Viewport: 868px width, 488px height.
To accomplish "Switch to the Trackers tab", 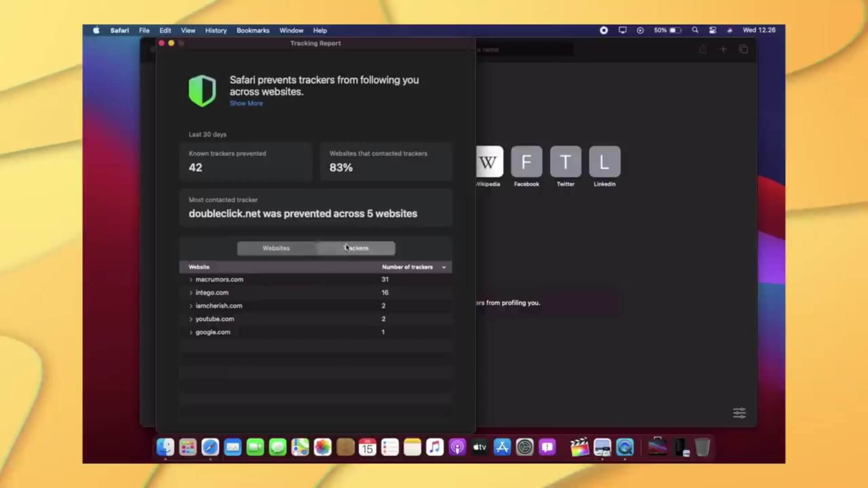I will coord(356,248).
